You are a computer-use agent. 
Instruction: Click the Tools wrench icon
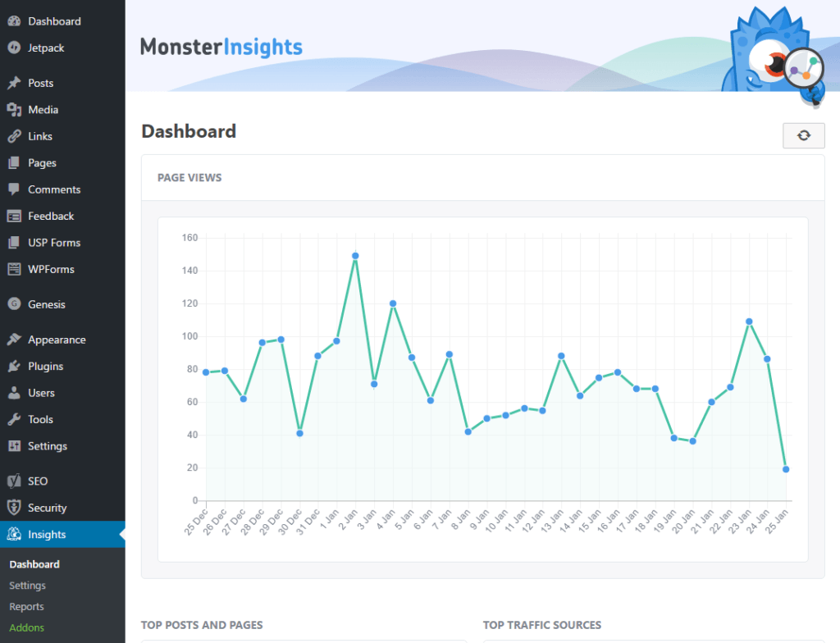tap(14, 420)
